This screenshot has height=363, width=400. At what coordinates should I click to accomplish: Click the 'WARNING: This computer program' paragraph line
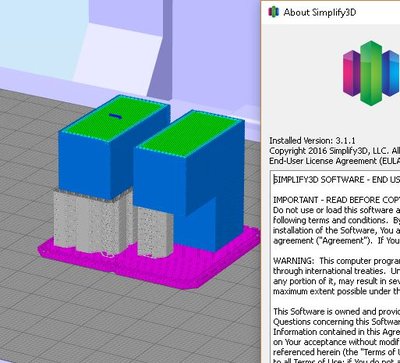pyautogui.click(x=336, y=261)
